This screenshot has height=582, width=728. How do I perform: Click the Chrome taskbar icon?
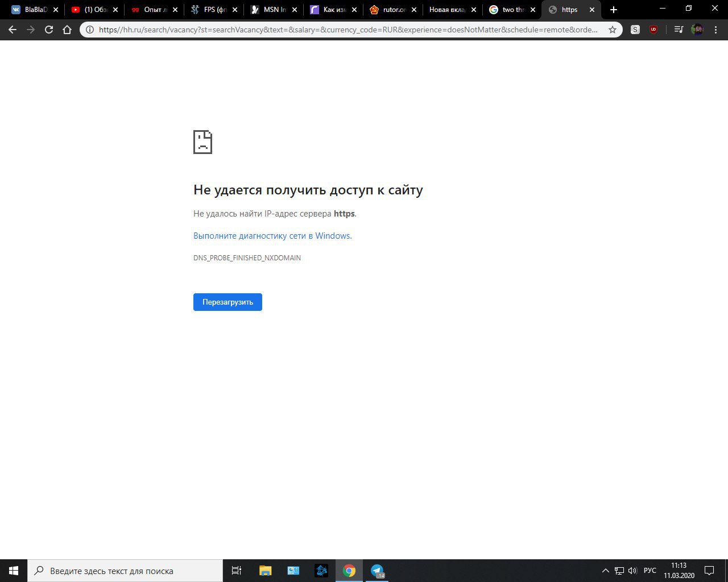(x=349, y=571)
